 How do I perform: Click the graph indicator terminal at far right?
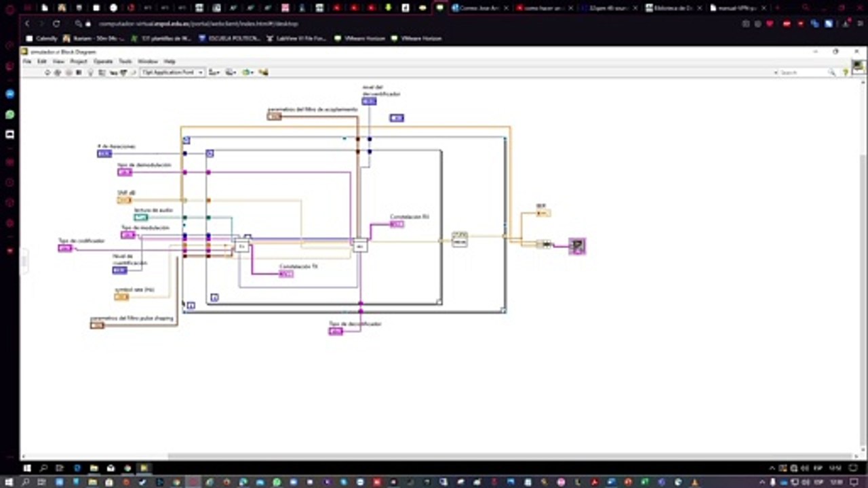pyautogui.click(x=577, y=246)
